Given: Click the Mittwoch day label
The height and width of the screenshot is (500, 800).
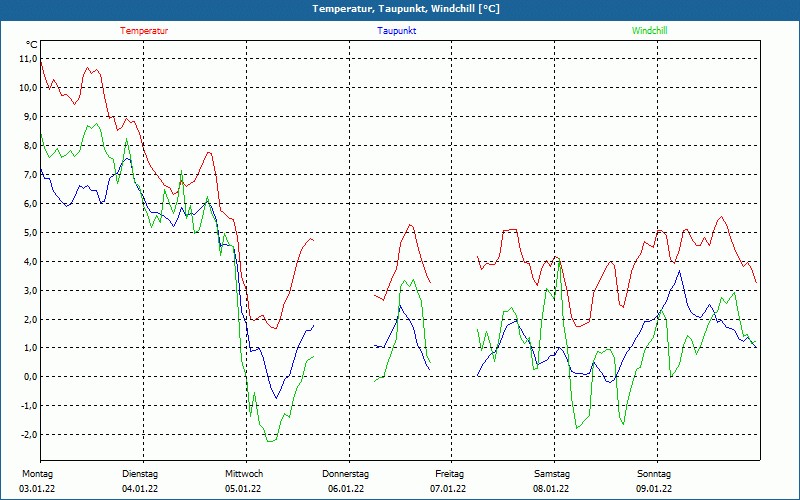Looking at the screenshot, I should [x=244, y=474].
